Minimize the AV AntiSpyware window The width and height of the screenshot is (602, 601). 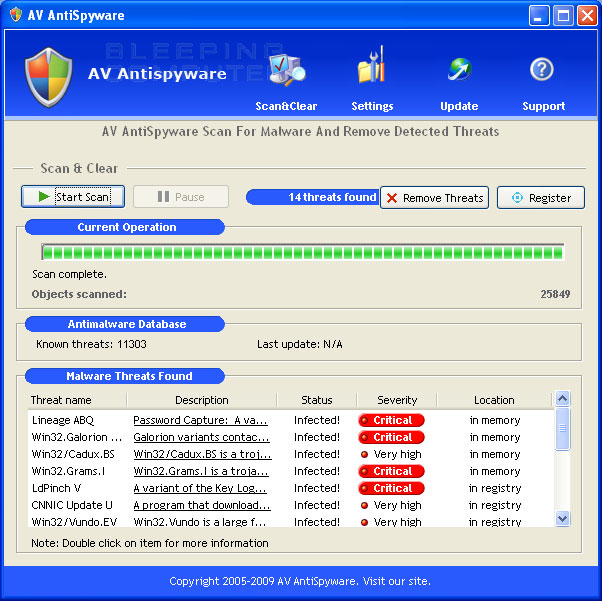539,15
